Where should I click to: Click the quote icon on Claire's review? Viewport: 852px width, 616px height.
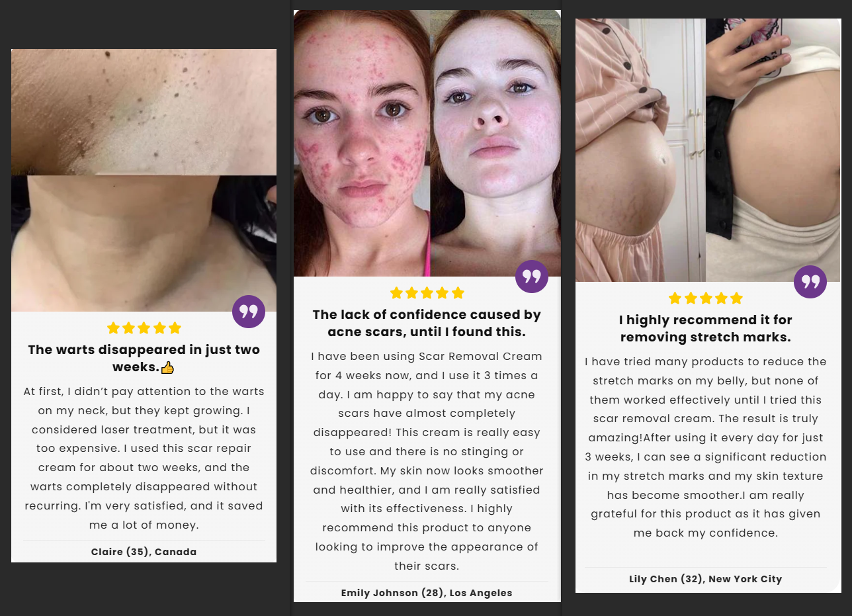coord(249,312)
